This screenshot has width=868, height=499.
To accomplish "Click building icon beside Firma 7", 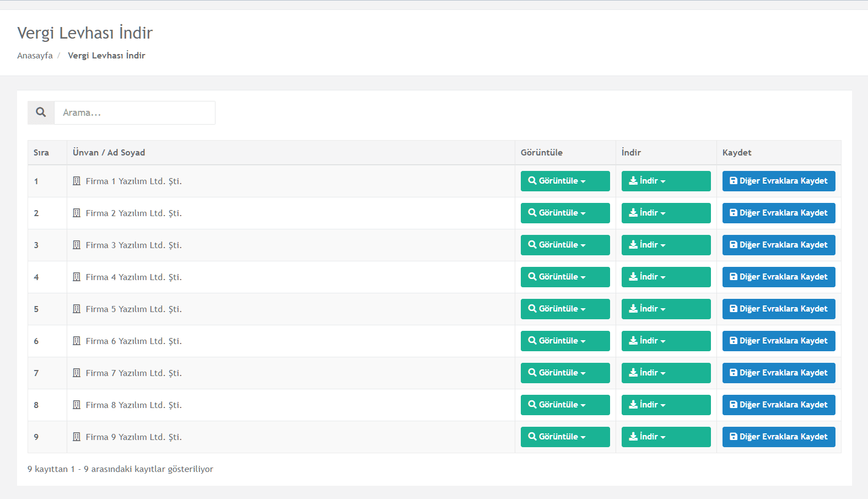I will tap(77, 373).
